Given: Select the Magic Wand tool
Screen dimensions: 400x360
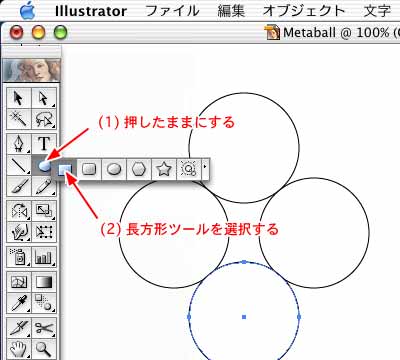Looking at the screenshot, I should coord(19,119).
